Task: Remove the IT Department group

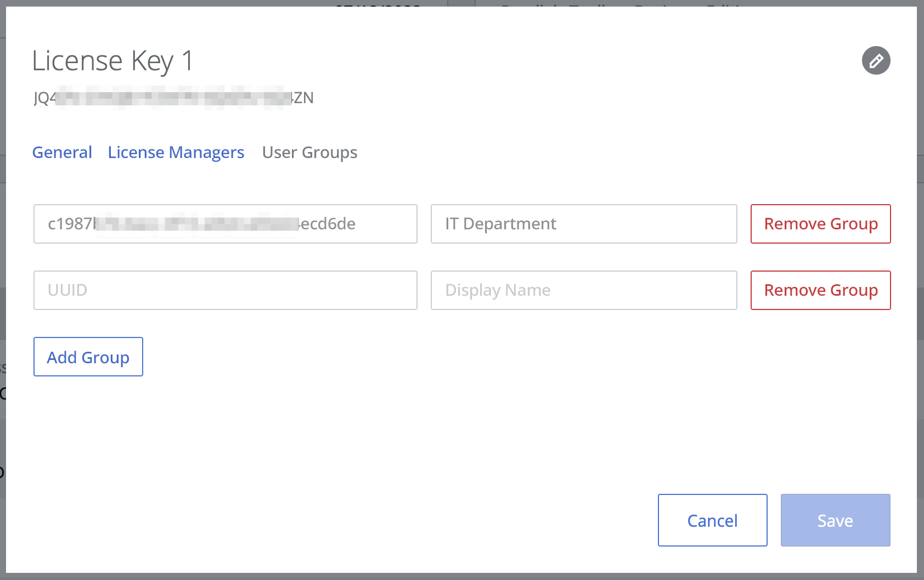Action: [821, 224]
